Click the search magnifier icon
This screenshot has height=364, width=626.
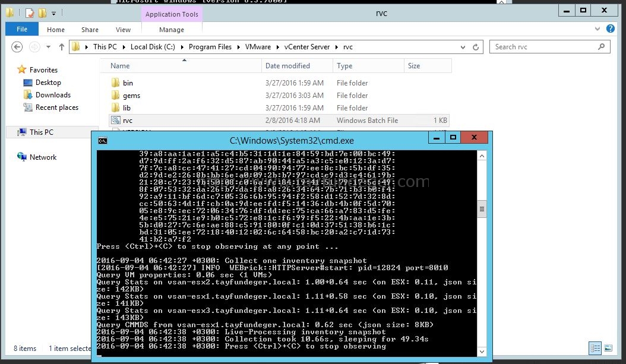pyautogui.click(x=601, y=47)
